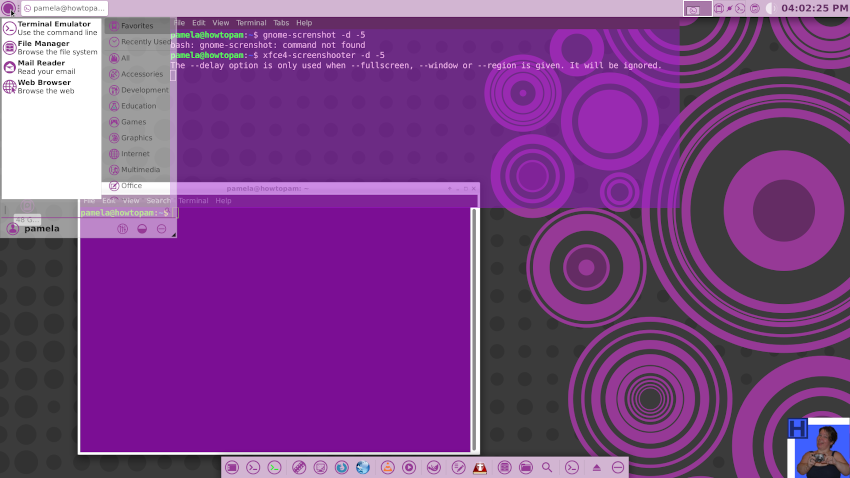Open View menu in background terminal

(x=221, y=23)
